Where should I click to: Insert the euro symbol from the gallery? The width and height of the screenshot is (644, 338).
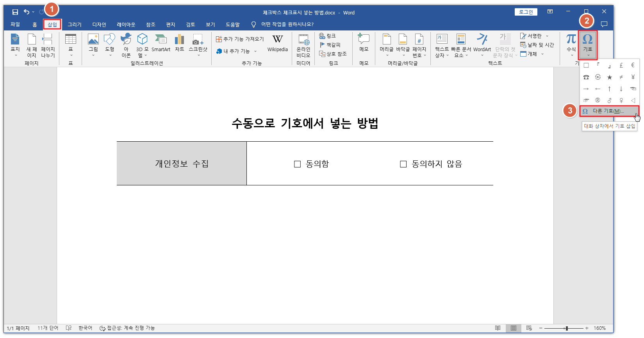point(633,65)
